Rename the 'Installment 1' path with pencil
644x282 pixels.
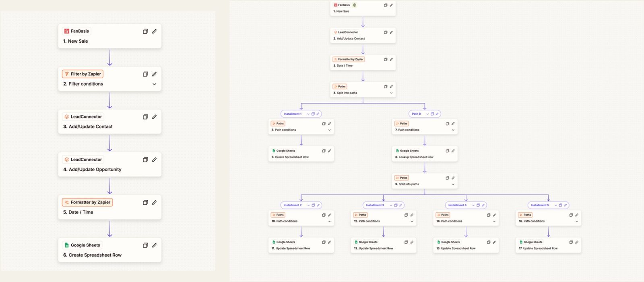tap(318, 114)
